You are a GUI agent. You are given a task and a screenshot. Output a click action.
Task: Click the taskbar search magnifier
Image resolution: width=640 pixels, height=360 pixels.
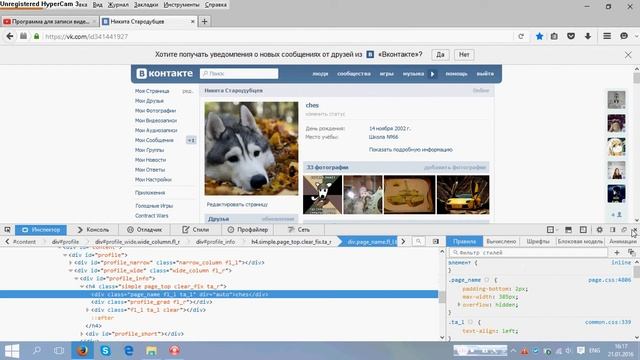point(37,351)
